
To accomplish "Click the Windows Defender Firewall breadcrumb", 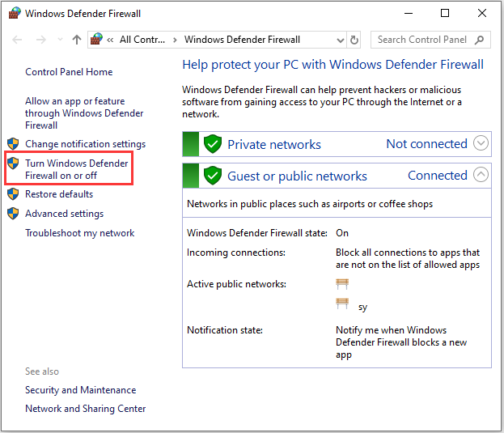I will click(x=242, y=40).
